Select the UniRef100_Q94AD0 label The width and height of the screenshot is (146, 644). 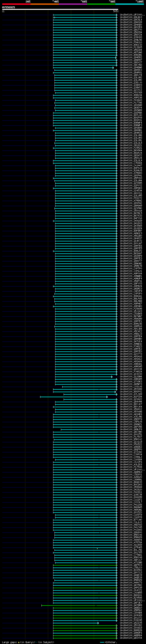click(x=131, y=25)
